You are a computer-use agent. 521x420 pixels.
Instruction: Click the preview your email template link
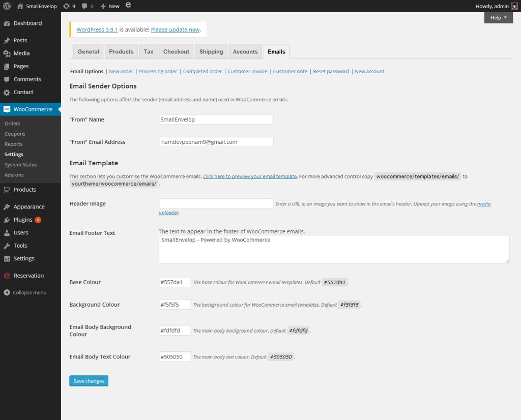[x=250, y=176]
